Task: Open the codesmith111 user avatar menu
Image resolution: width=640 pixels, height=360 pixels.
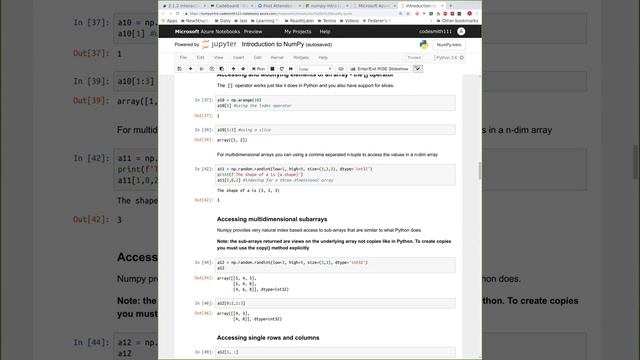Action: (x=461, y=31)
